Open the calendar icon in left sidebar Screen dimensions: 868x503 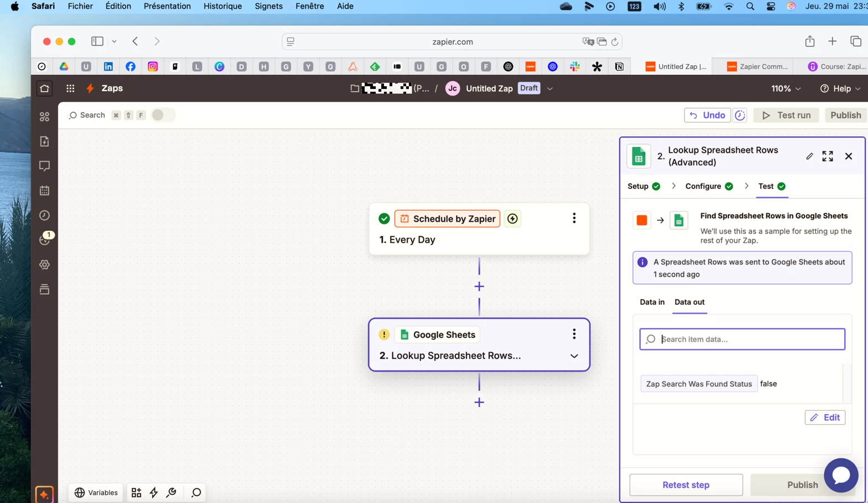click(x=45, y=190)
